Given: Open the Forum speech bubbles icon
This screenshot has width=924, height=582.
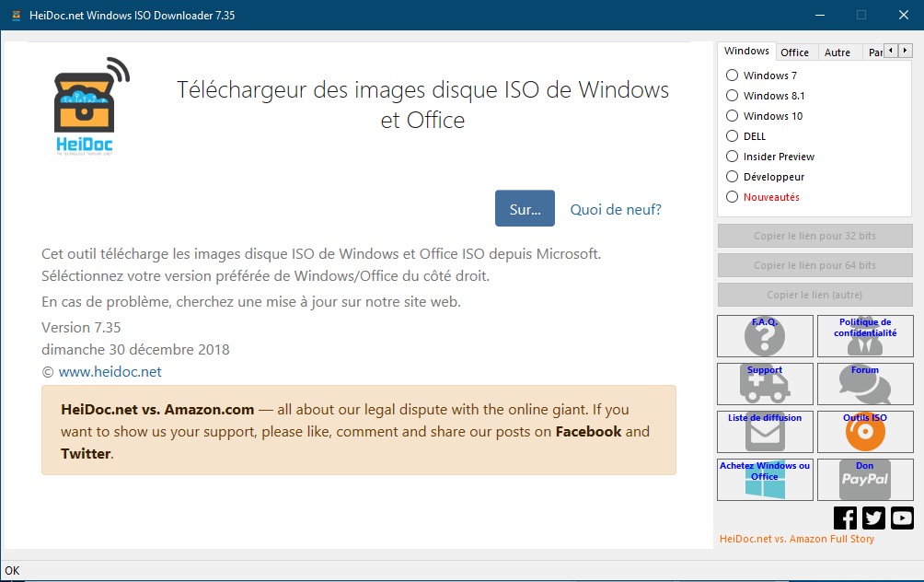Looking at the screenshot, I should 865,384.
